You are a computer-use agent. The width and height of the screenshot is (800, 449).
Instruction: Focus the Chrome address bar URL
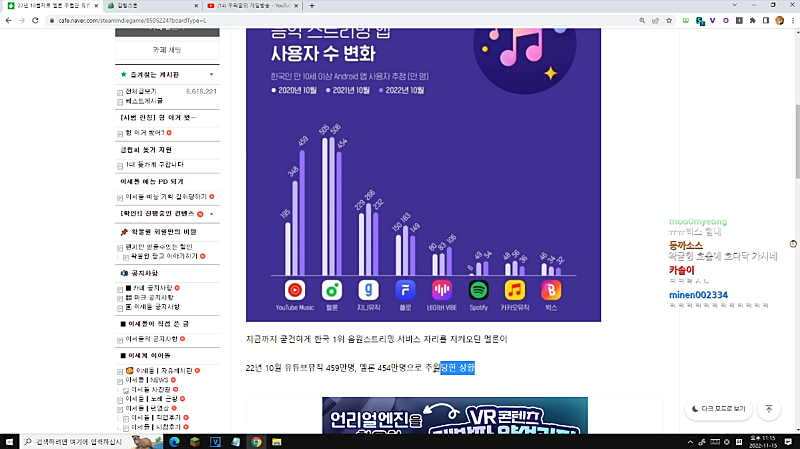(133, 20)
